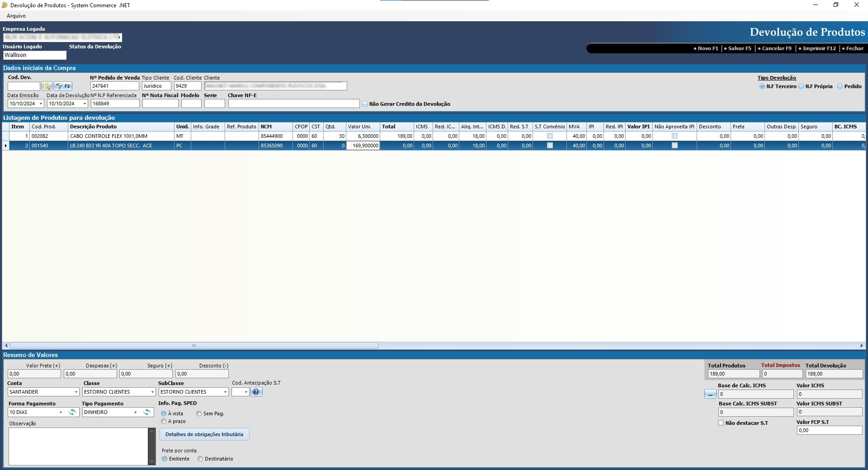The image size is (868, 470).
Task: Click the right arrow of the horizontal grid scrollbar
Action: point(861,346)
